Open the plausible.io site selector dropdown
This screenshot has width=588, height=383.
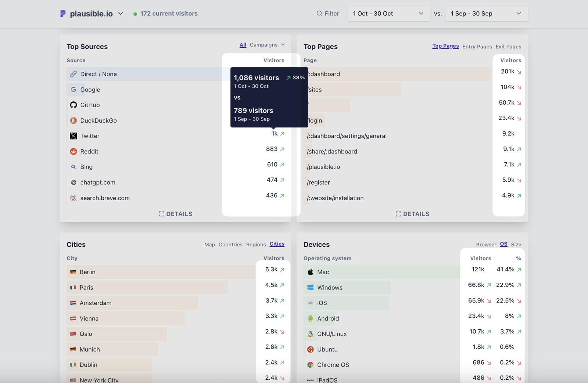(x=120, y=13)
